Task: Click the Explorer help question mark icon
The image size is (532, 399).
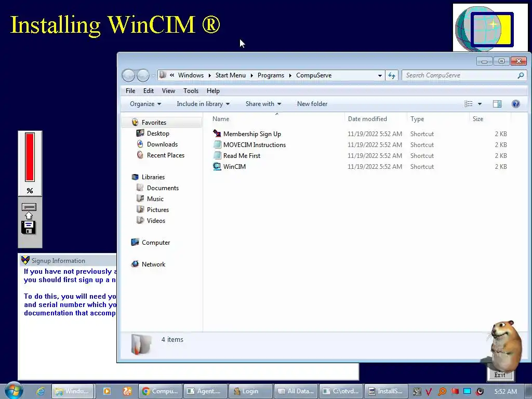Action: pos(516,104)
